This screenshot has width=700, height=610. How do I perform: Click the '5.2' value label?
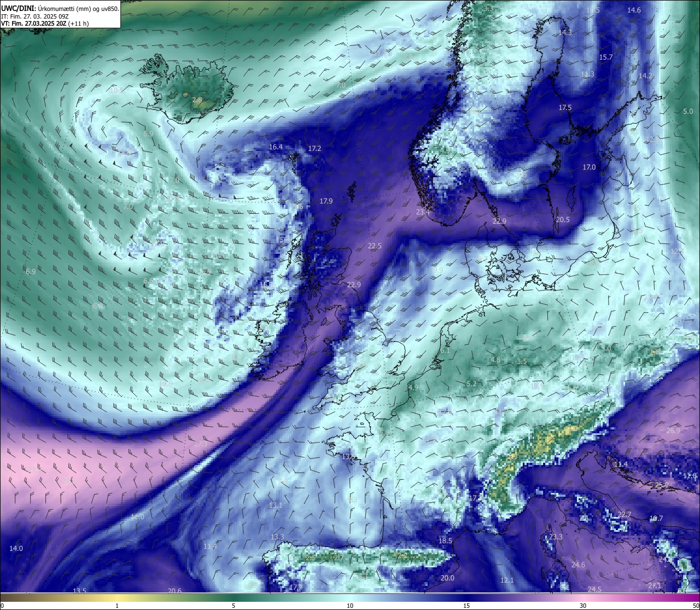[471, 384]
